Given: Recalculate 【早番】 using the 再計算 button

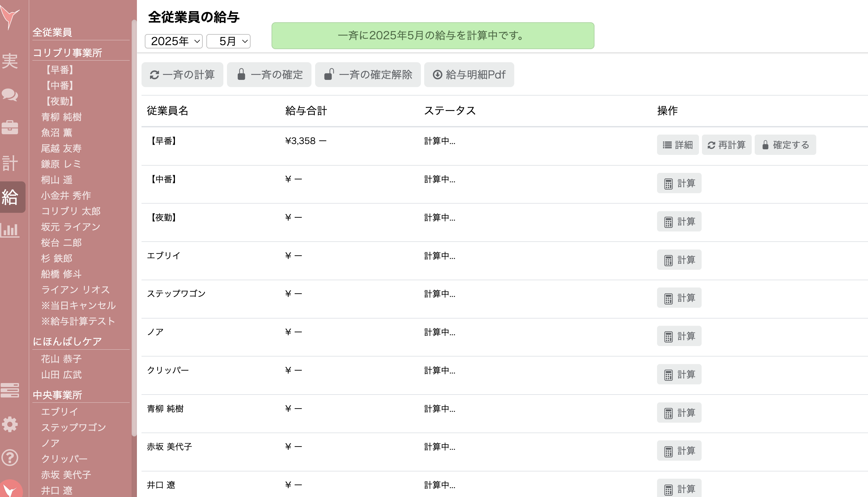Looking at the screenshot, I should pyautogui.click(x=726, y=145).
